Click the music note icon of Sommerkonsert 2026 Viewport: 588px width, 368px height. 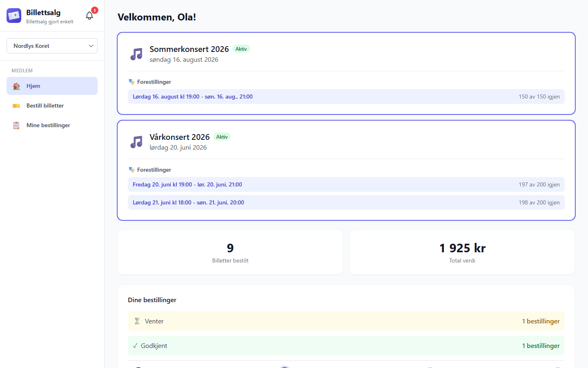tap(136, 54)
